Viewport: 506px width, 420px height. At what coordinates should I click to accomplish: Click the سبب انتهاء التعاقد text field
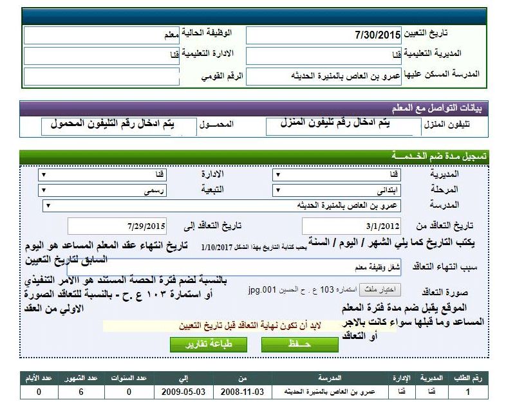(x=234, y=267)
